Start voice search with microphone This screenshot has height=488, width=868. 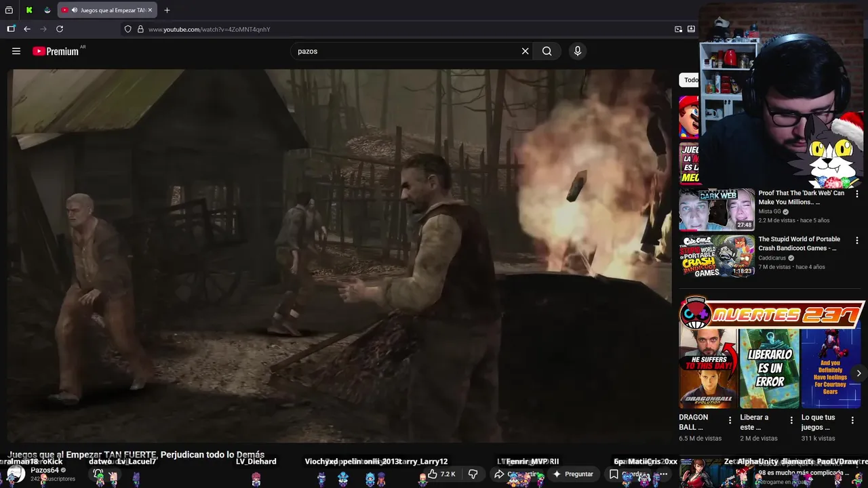(x=577, y=51)
